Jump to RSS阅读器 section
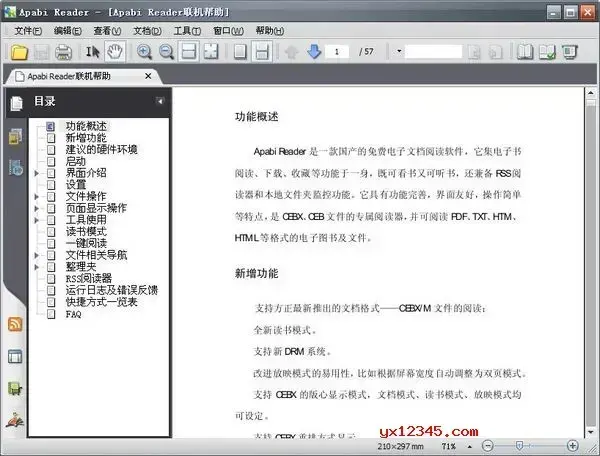This screenshot has width=600, height=456. tap(89, 278)
